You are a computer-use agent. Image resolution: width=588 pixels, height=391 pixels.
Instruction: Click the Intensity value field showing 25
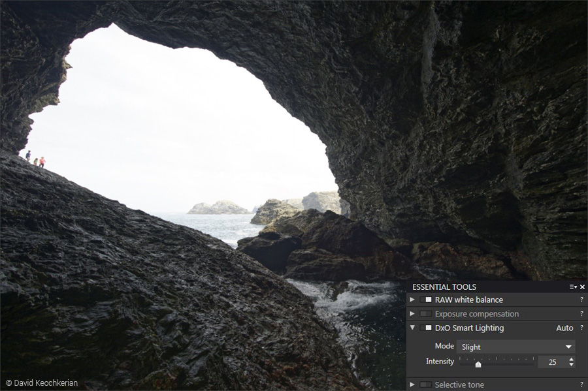tap(552, 362)
